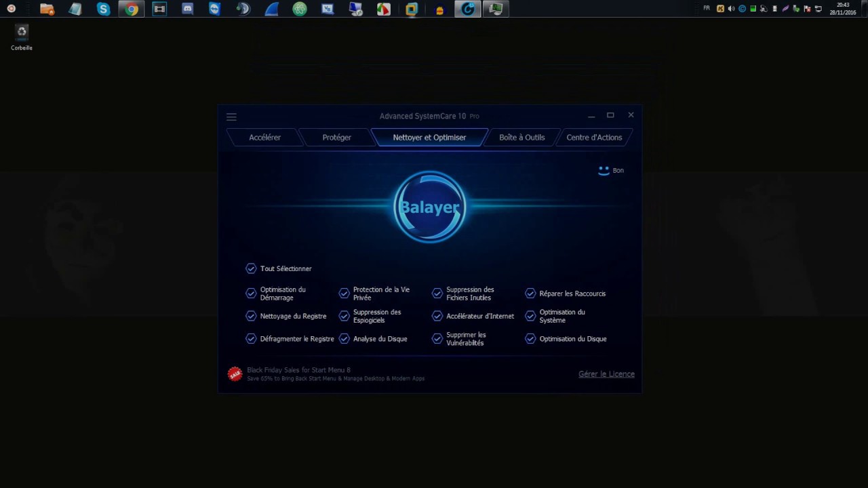
Task: Uncheck Accélérateur d'Internet
Action: (437, 316)
